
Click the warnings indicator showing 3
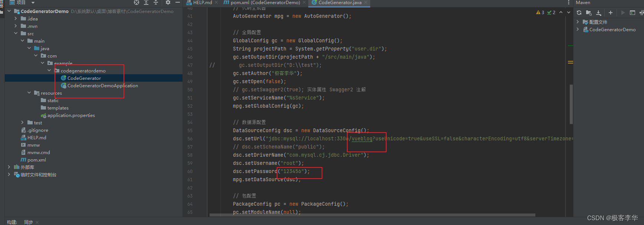tap(540, 12)
